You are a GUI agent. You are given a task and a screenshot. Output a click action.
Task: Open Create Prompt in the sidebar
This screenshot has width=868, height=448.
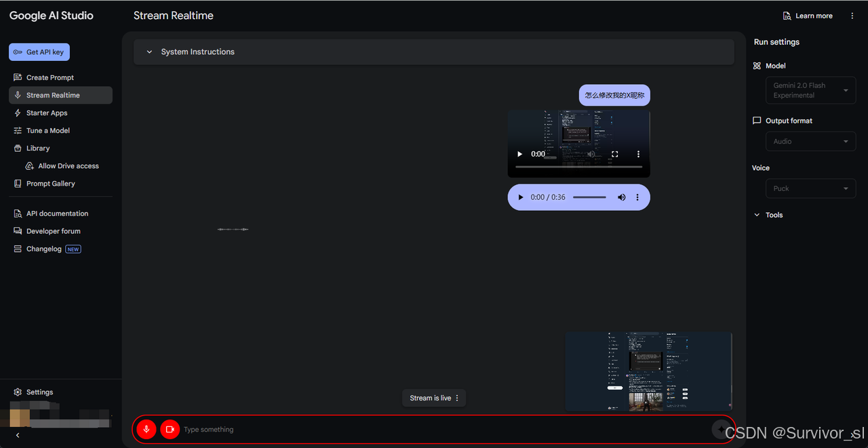coord(50,77)
